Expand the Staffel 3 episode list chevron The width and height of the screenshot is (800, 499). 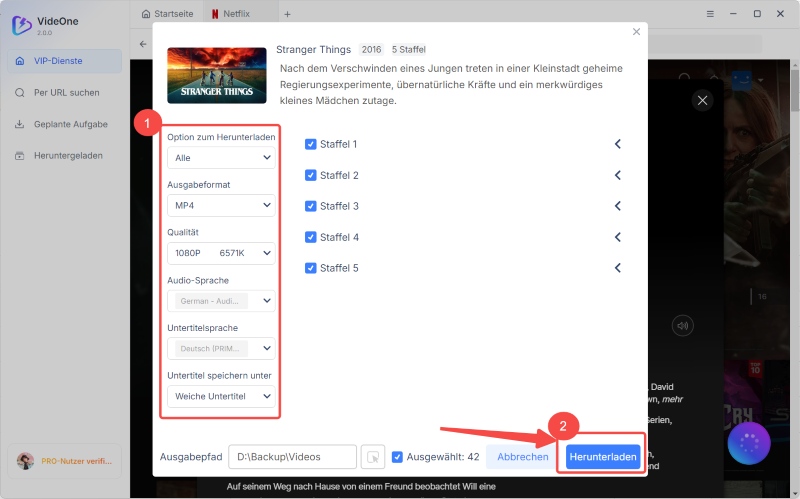(x=617, y=206)
